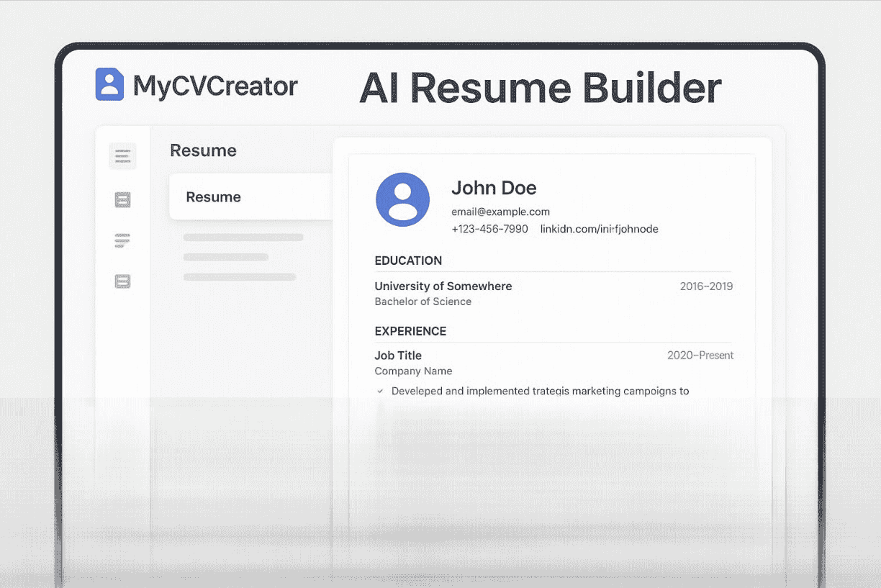Click the Company Name line
Screen dimensions: 881x588
(x=413, y=371)
